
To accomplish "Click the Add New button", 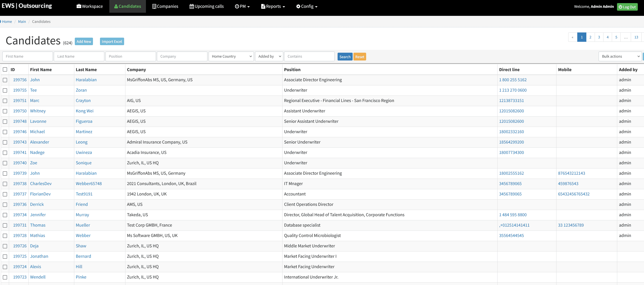I will point(84,41).
